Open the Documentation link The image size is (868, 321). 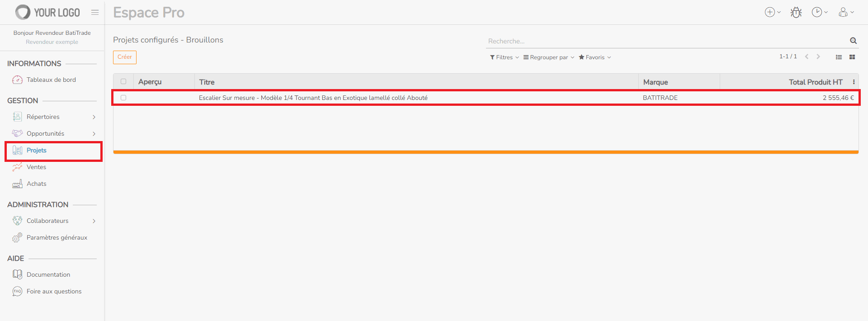[x=48, y=274]
